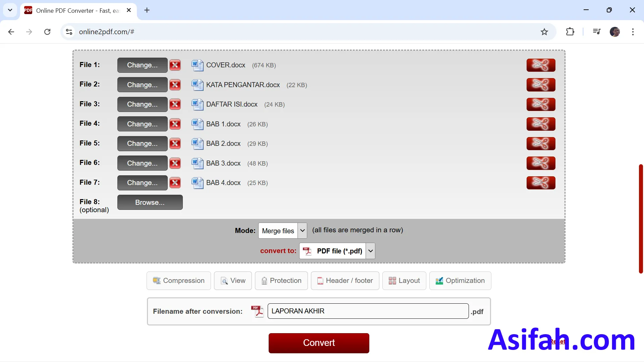The height and width of the screenshot is (362, 644).
Task: Open the tab search chevron
Action: click(10, 10)
